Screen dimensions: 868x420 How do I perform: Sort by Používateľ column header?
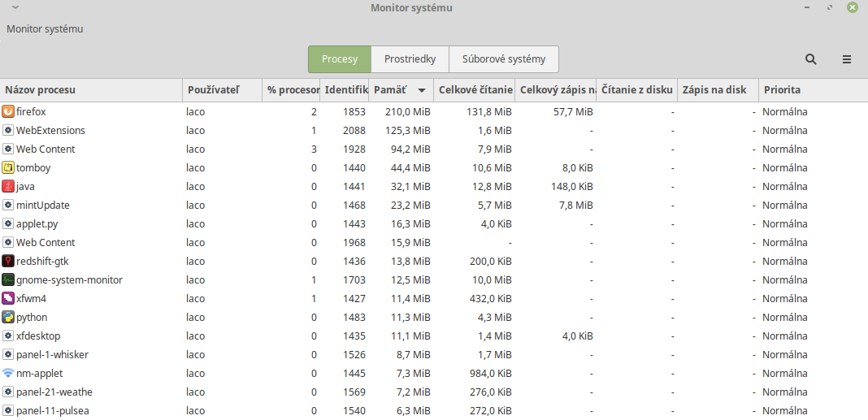pyautogui.click(x=213, y=90)
